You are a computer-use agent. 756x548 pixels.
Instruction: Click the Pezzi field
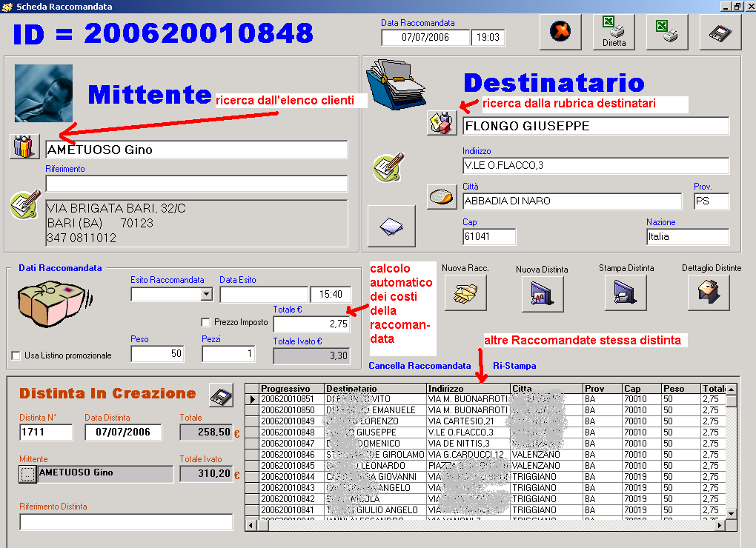[228, 354]
